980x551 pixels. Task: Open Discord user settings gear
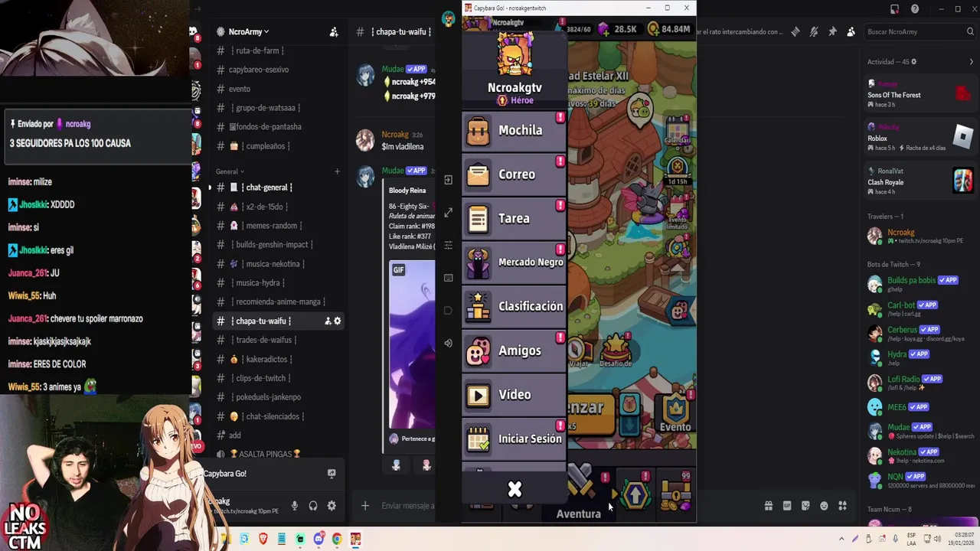pos(332,506)
